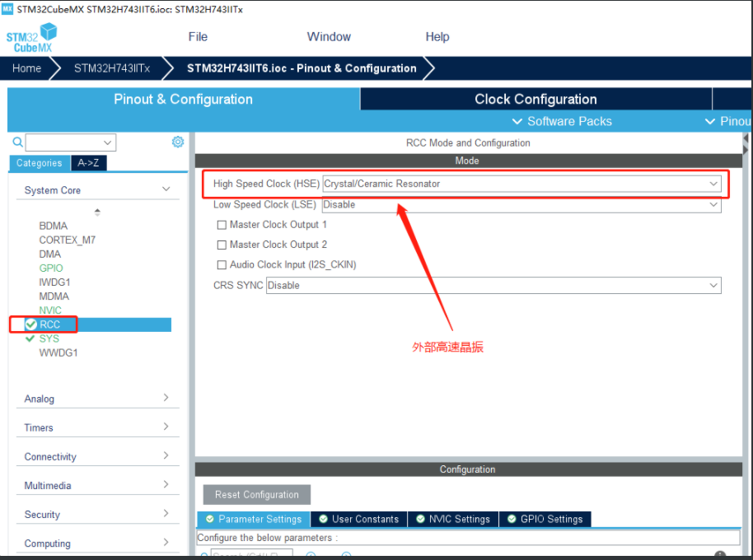Screen dimensions: 753x560
Task: Toggle Audio Clock Input (I2S_CKIN) checkbox
Action: [x=222, y=265]
